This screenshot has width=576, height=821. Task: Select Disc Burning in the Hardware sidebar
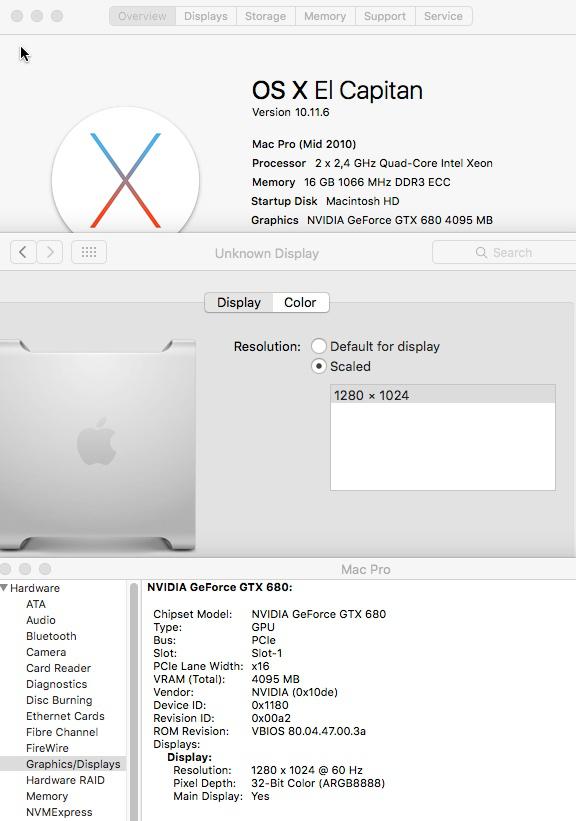click(x=59, y=700)
